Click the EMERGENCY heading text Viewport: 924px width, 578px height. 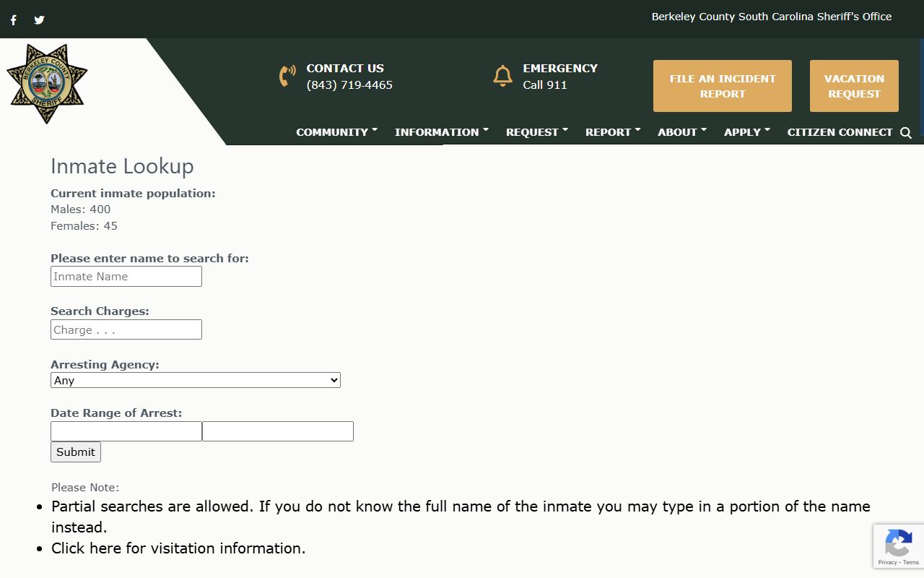(560, 69)
